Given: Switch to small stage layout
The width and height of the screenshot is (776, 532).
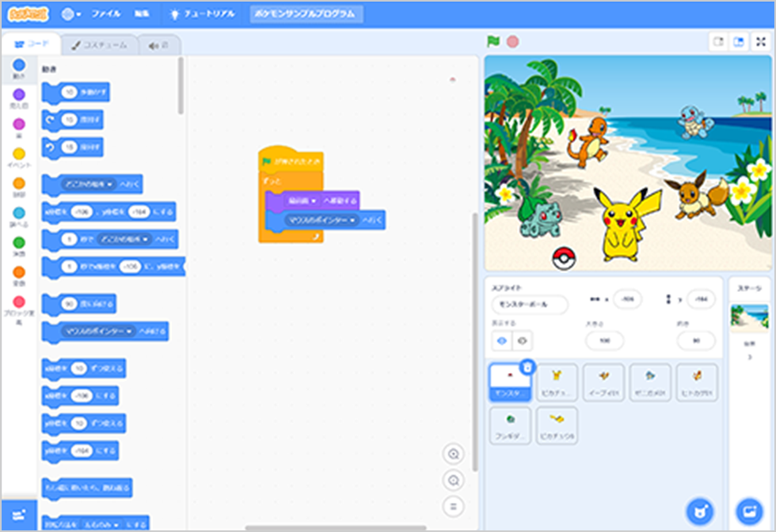Looking at the screenshot, I should click(x=718, y=42).
